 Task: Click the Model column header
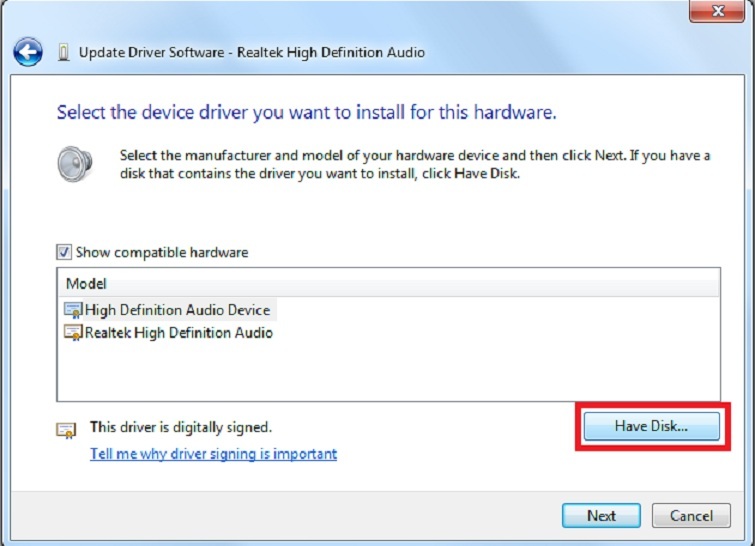(x=86, y=284)
